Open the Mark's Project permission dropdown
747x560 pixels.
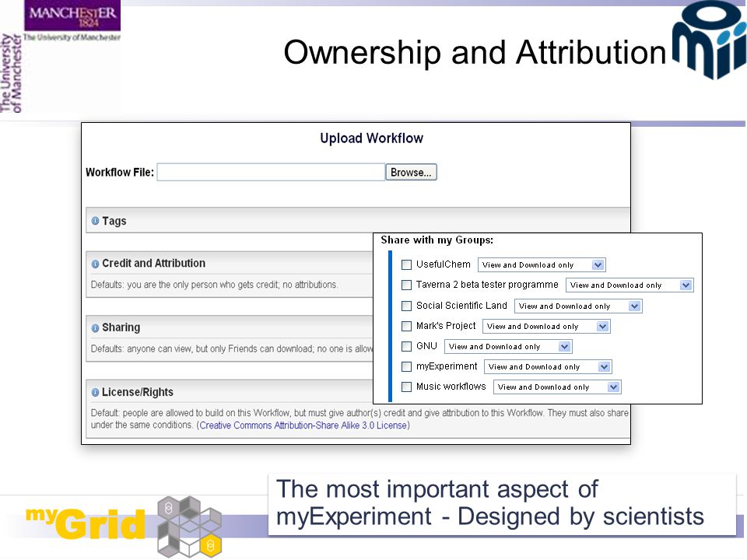pos(546,326)
